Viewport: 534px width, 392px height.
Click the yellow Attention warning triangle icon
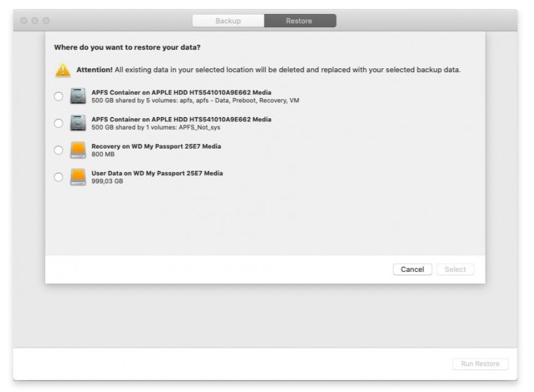63,70
